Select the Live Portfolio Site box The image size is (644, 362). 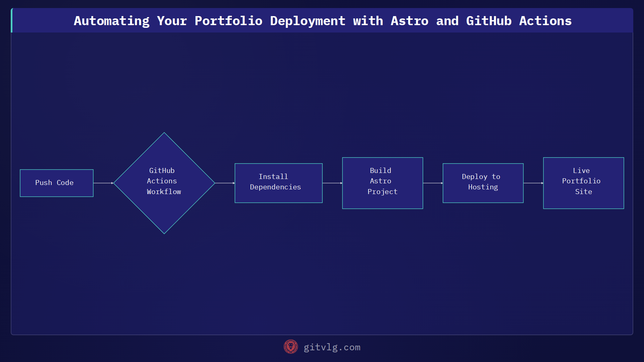click(584, 183)
